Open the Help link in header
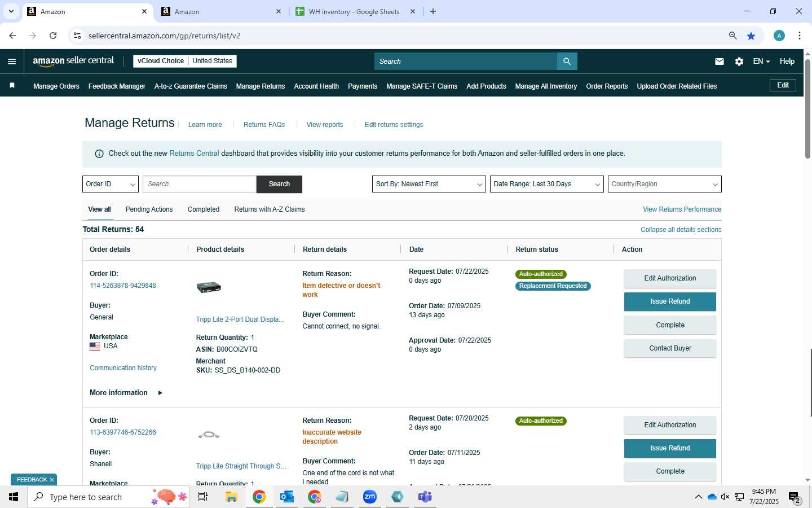This screenshot has height=508, width=812. [787, 62]
